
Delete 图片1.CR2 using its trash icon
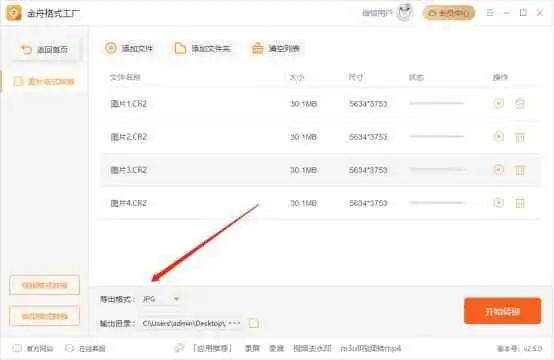pyautogui.click(x=520, y=104)
